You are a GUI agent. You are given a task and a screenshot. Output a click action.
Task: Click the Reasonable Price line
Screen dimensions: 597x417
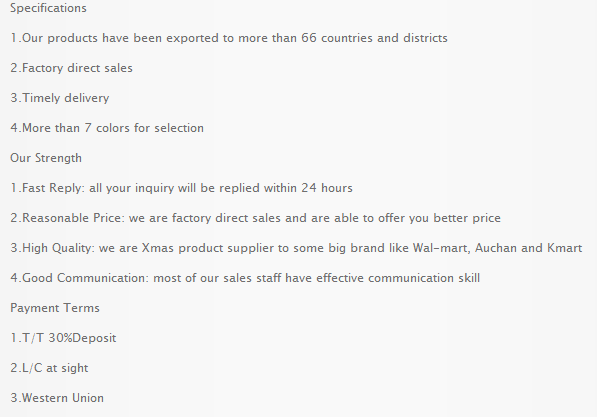pos(255,218)
